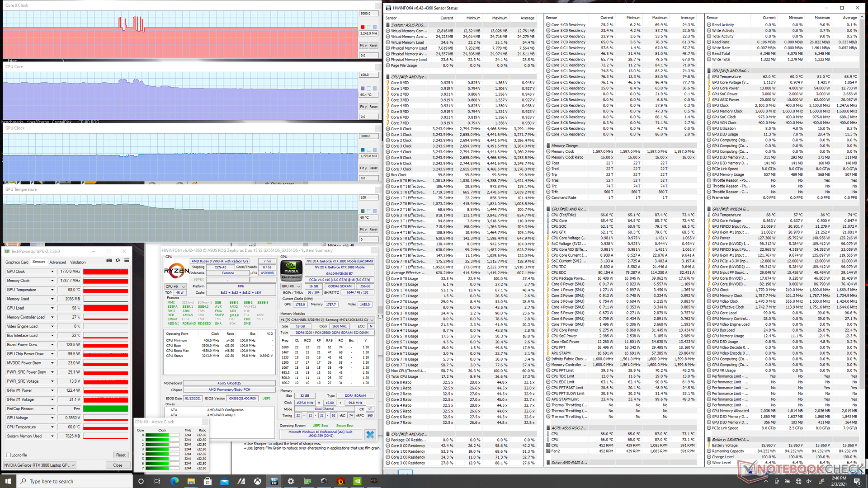
Task: Click Fit y button on Core 0 Clock graph
Action: [363, 45]
